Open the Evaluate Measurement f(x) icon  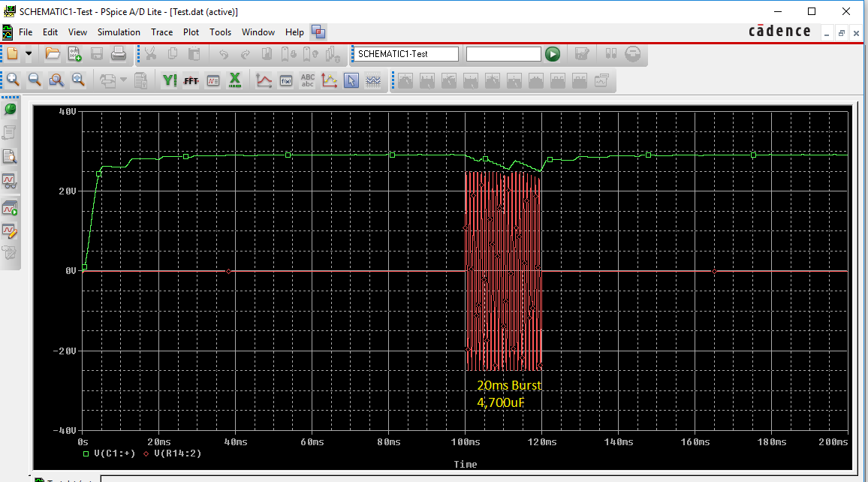tap(285, 80)
